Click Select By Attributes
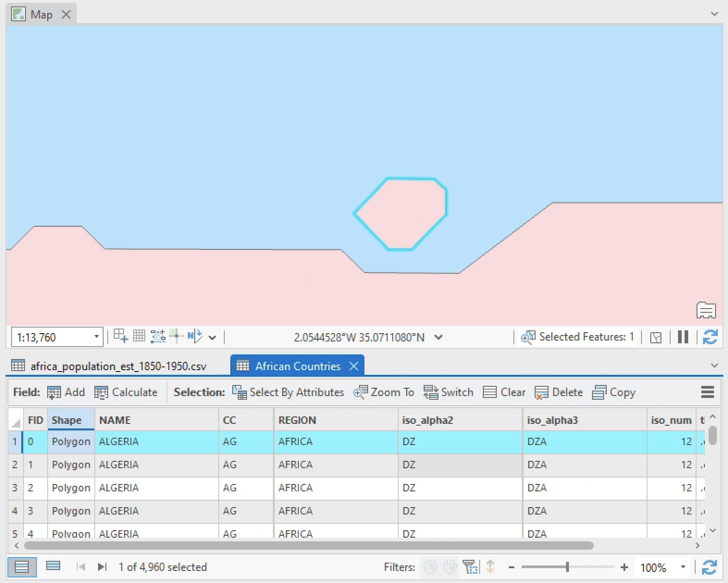Viewport: 728px width, 583px height. 288,392
